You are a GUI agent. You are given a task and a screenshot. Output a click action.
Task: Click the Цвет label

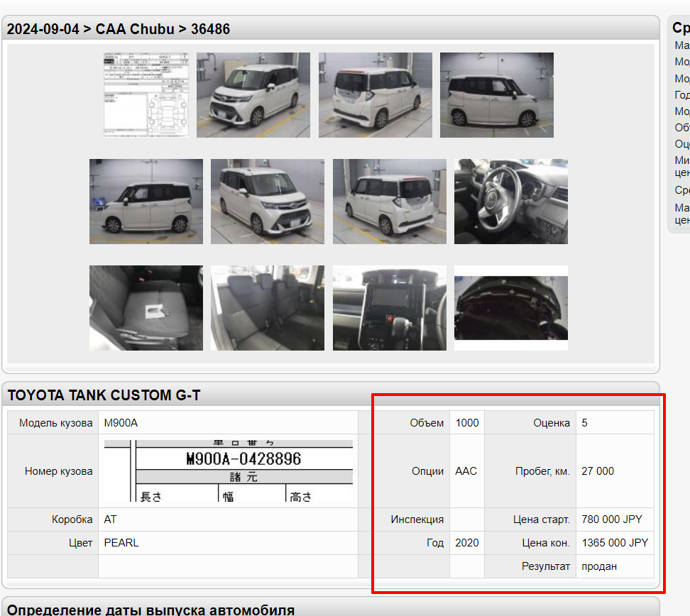coord(80,543)
